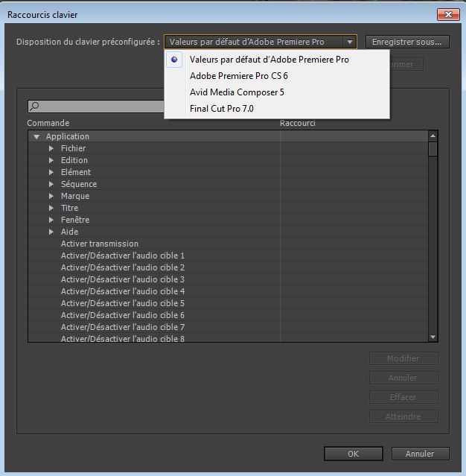Viewport: 466px width, 476px height.
Task: Choose Avid Media Composer 5 layout
Action: point(237,92)
